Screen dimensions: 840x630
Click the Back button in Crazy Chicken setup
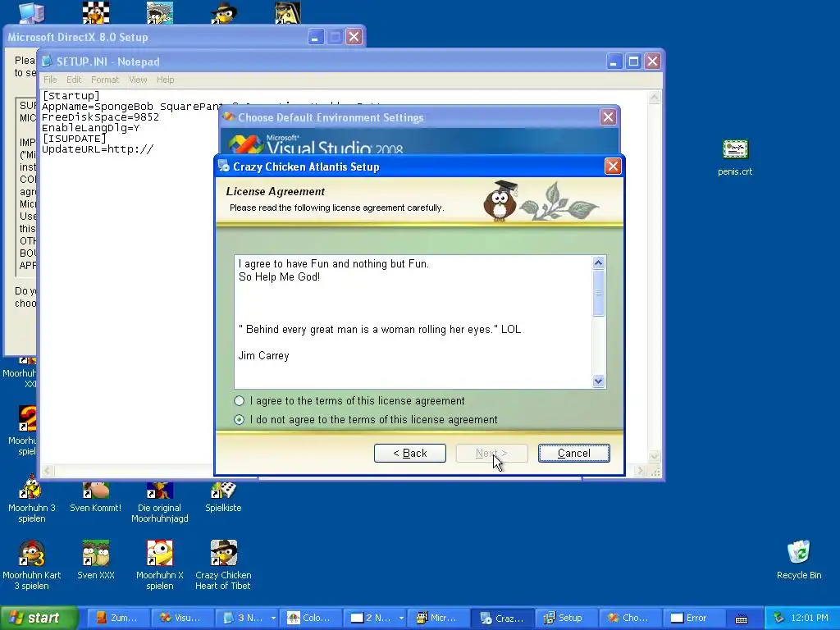click(x=410, y=453)
